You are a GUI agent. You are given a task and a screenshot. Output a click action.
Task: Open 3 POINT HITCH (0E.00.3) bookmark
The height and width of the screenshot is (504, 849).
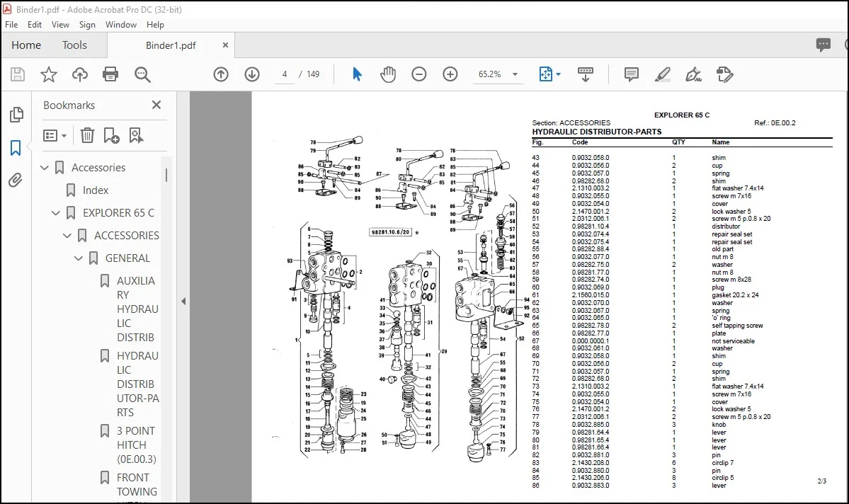(x=137, y=445)
